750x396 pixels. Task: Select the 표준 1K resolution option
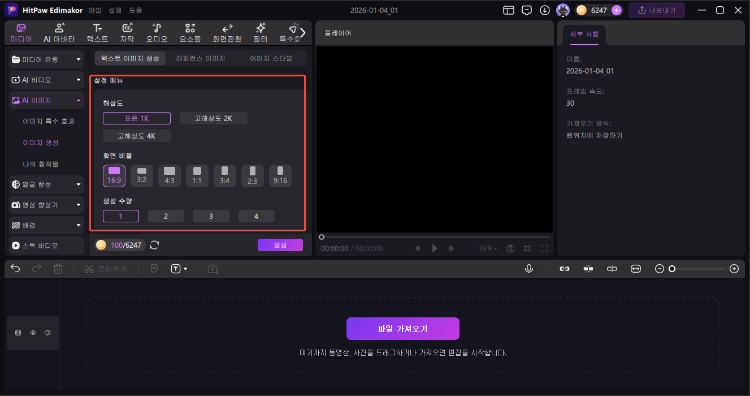[x=137, y=118]
